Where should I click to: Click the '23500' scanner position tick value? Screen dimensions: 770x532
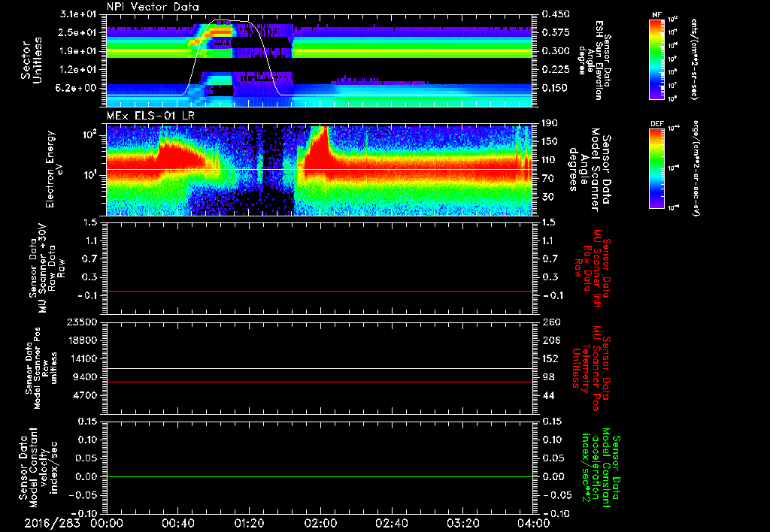tap(83, 322)
